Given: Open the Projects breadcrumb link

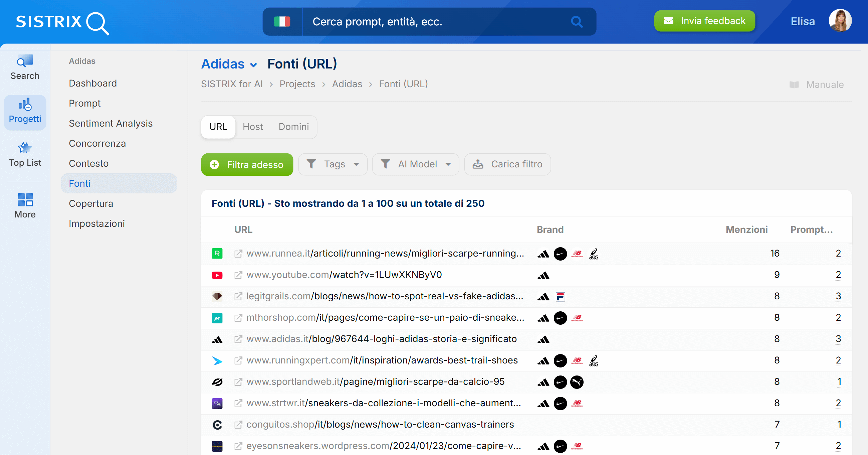Looking at the screenshot, I should 297,84.
